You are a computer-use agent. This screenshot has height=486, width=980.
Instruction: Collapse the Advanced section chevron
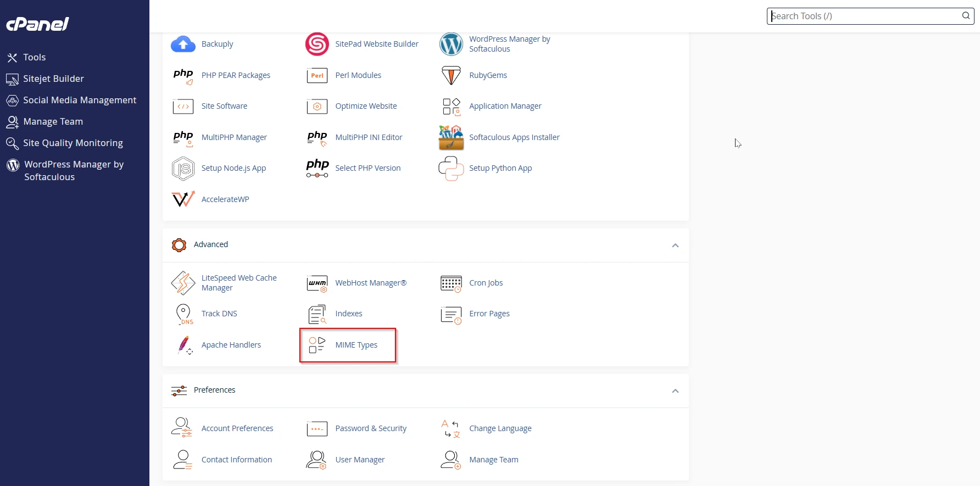tap(675, 245)
